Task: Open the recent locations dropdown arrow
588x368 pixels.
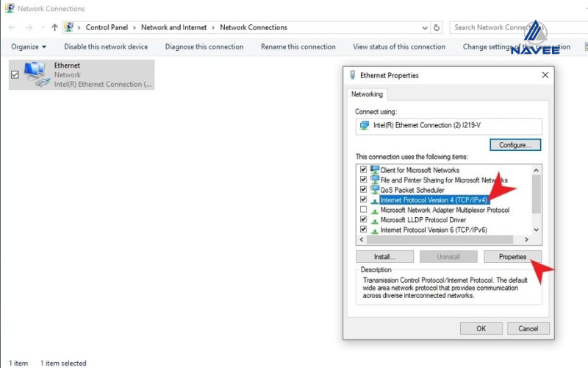Action: pyautogui.click(x=43, y=27)
